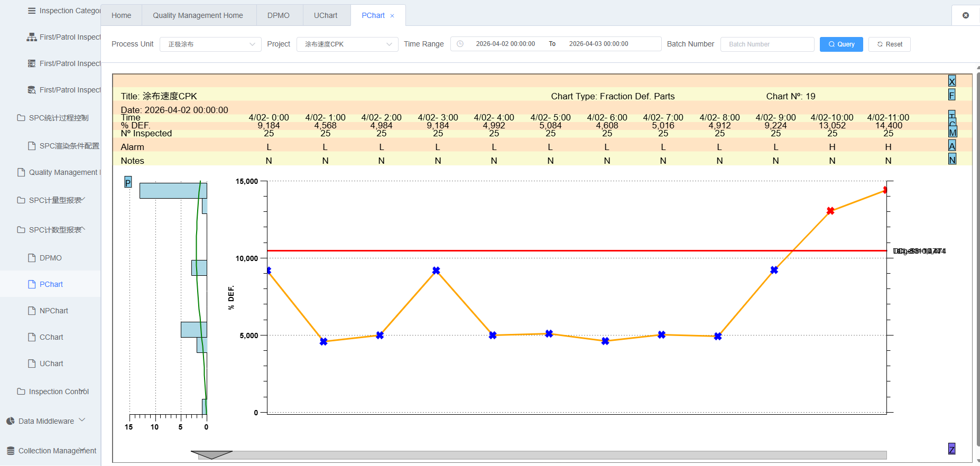This screenshot has height=466, width=980.
Task: Expand the Inspection Control menu
Action: [83, 390]
